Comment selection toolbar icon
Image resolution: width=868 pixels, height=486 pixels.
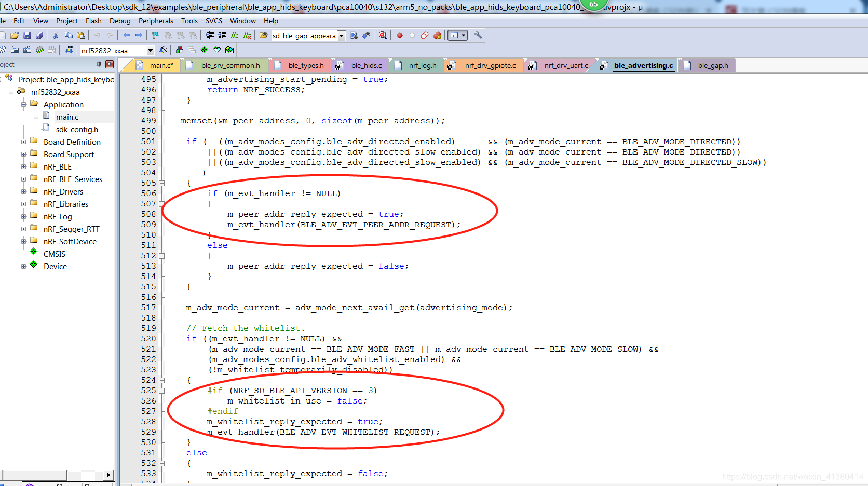tap(235, 35)
